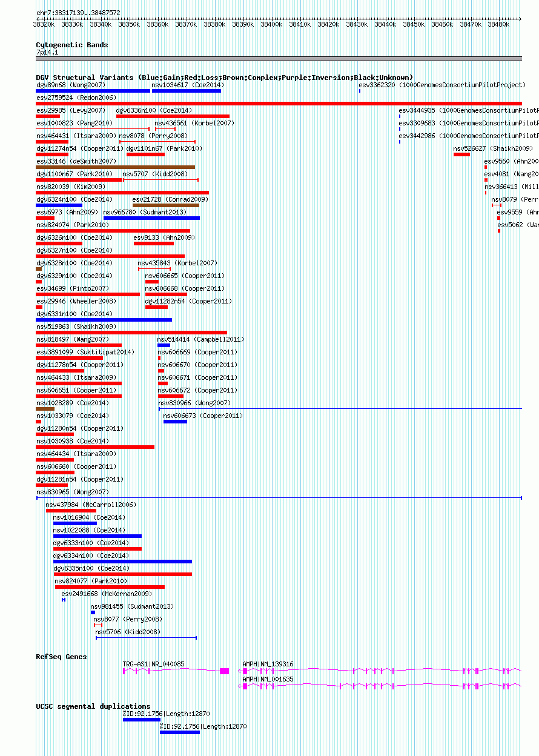Open dgv6334n100 (Coe2014) variant

click(91, 555)
